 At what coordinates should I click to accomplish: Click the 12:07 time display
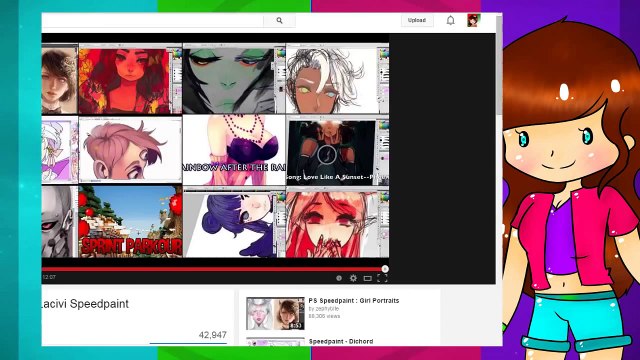49,277
